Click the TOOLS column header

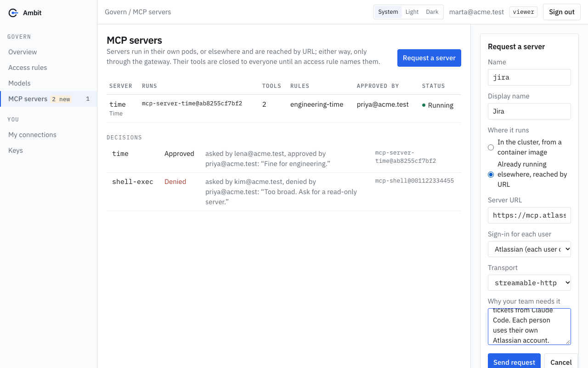pos(271,86)
